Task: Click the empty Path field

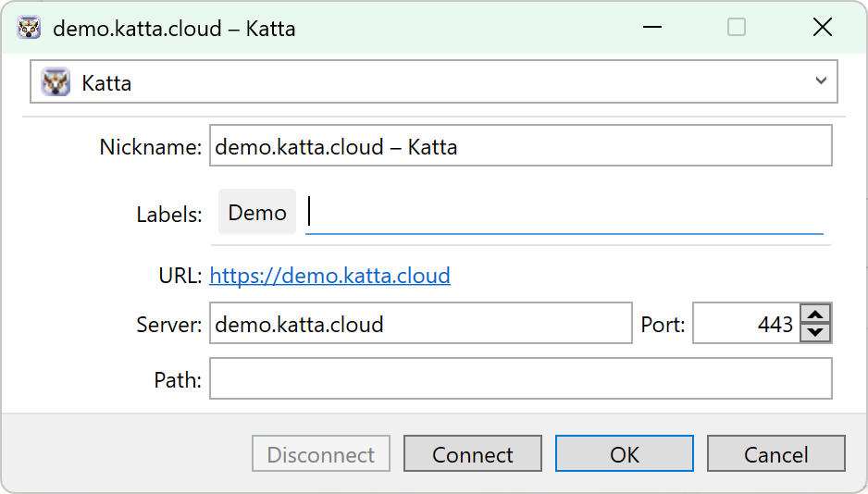Action: click(520, 379)
